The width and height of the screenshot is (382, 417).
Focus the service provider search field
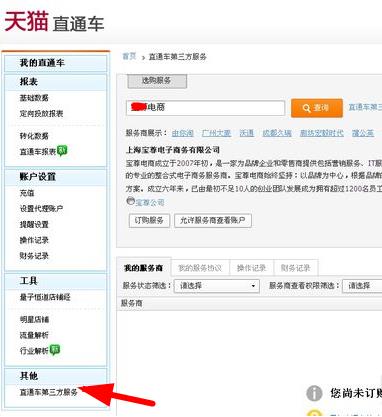point(205,108)
